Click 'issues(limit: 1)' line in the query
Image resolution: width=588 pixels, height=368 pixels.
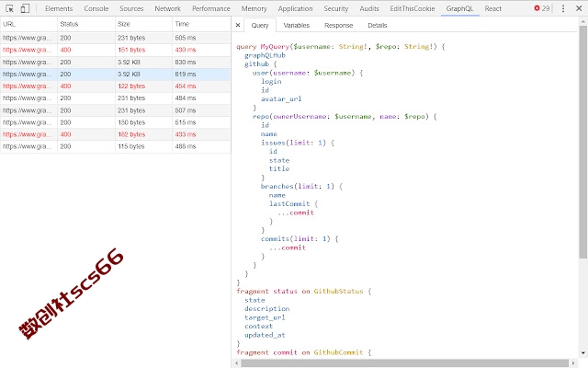pyautogui.click(x=298, y=143)
